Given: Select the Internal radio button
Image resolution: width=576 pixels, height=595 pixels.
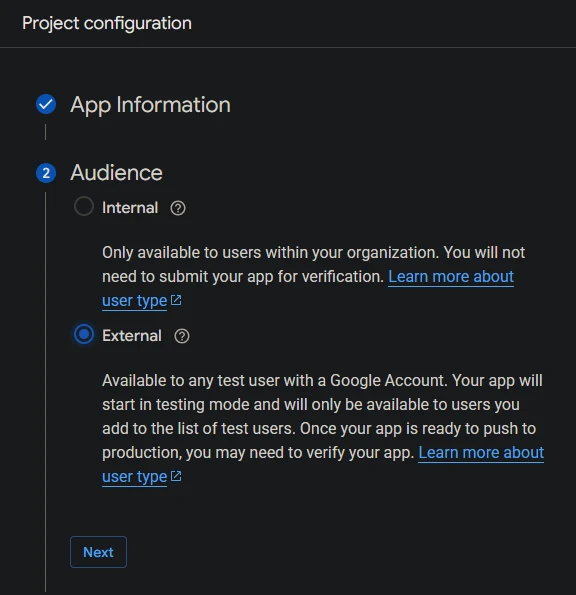Looking at the screenshot, I should 83,206.
